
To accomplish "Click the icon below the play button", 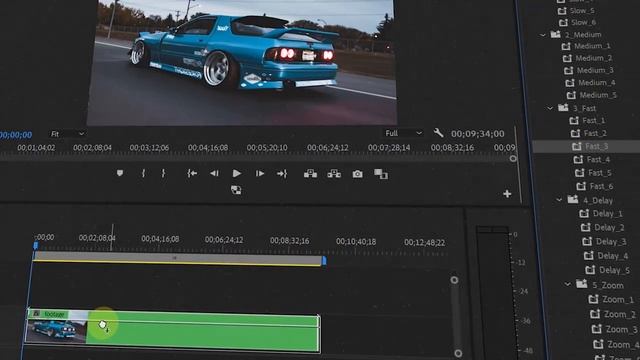I will click(236, 190).
